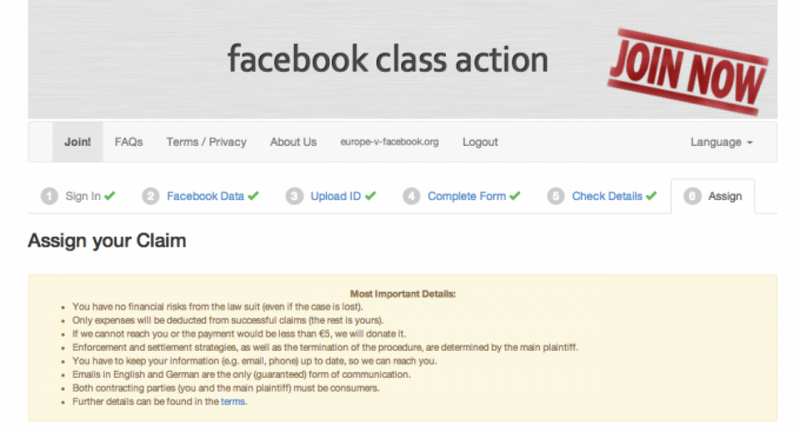Select the Join! navigation item
Image resolution: width=800 pixels, height=432 pixels.
tap(77, 142)
